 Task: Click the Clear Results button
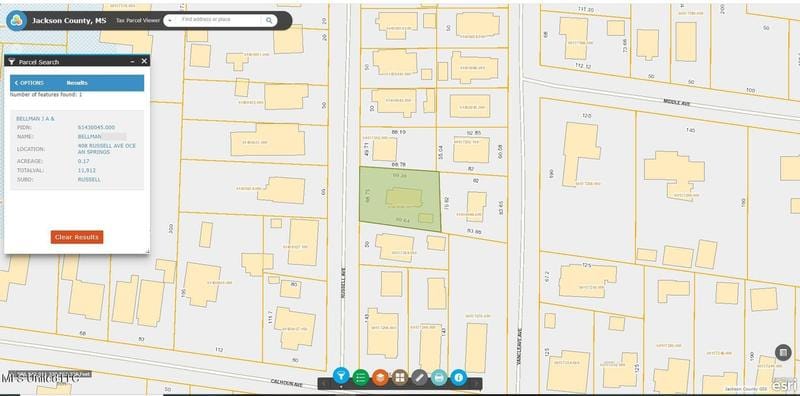pyautogui.click(x=77, y=237)
